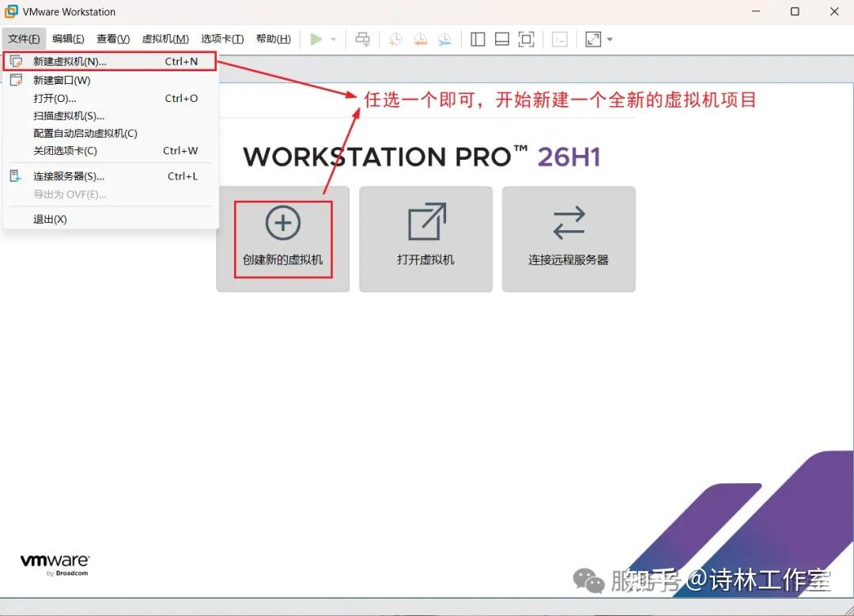Click the plus circle create VM icon
The width and height of the screenshot is (854, 616).
tap(282, 223)
